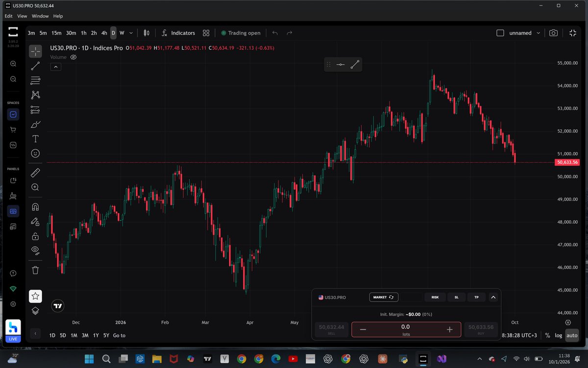The width and height of the screenshot is (588, 368).
Task: Open chart settings hexagon icon
Action: coord(568,322)
